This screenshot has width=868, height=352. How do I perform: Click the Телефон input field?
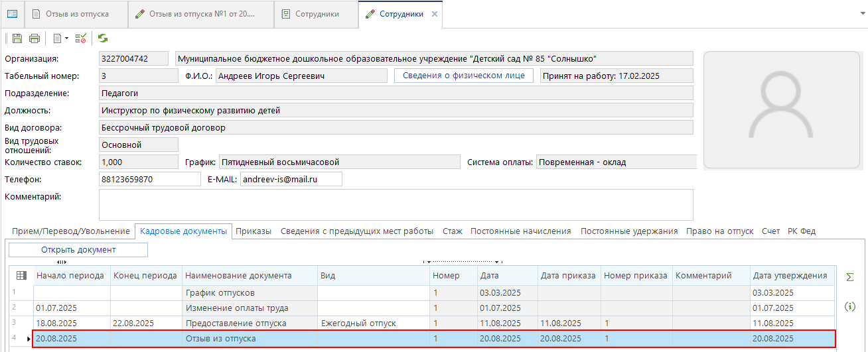coord(149,180)
